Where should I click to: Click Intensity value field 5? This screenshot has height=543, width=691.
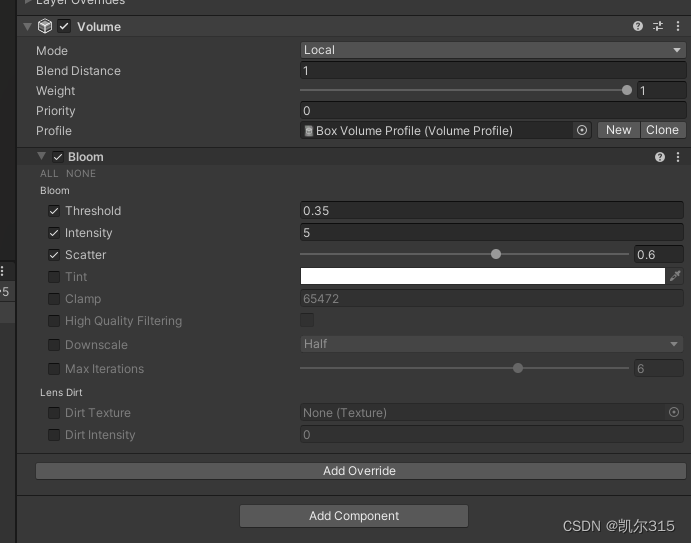tap(491, 232)
